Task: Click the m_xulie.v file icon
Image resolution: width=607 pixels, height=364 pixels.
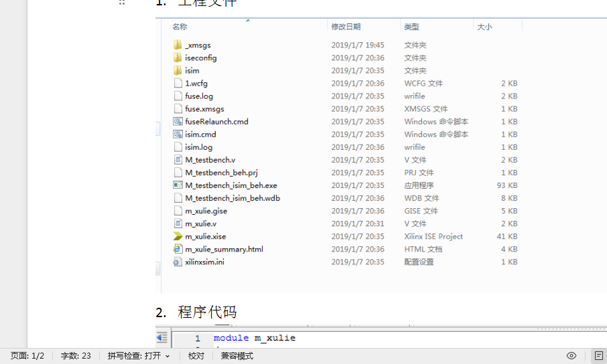Action: pos(178,223)
